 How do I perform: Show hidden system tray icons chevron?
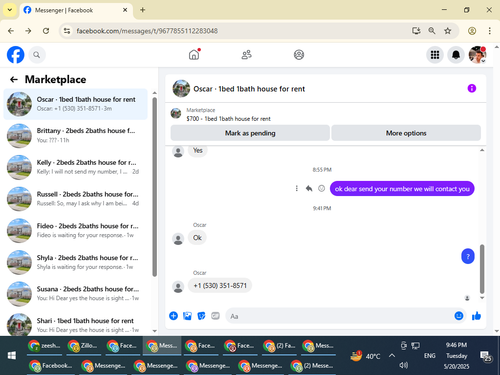coord(392,356)
